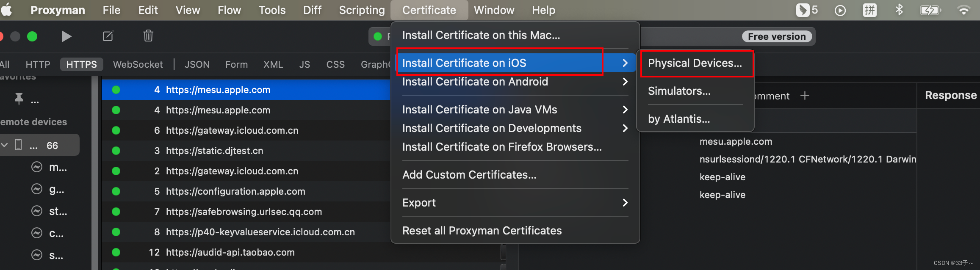Screen dimensions: 980x270
Task: Clear the session with the trash icon
Action: point(148,36)
